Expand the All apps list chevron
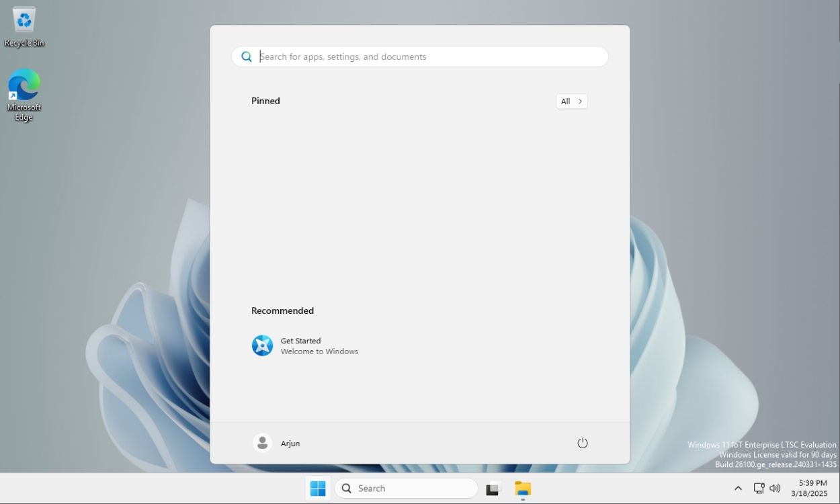 click(580, 101)
